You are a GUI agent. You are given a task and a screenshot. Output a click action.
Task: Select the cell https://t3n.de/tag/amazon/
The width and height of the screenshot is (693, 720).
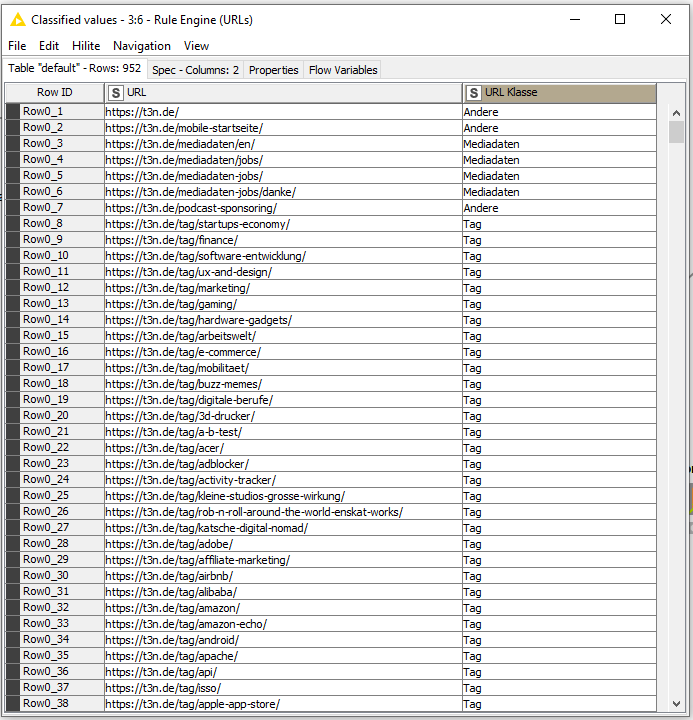point(283,608)
